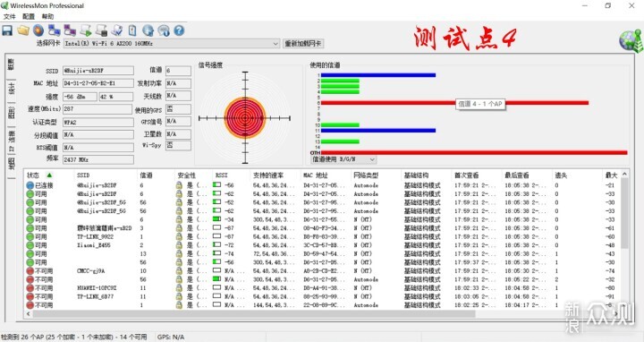Sort the list by RSSI column header
644x342 pixels.
click(222, 175)
